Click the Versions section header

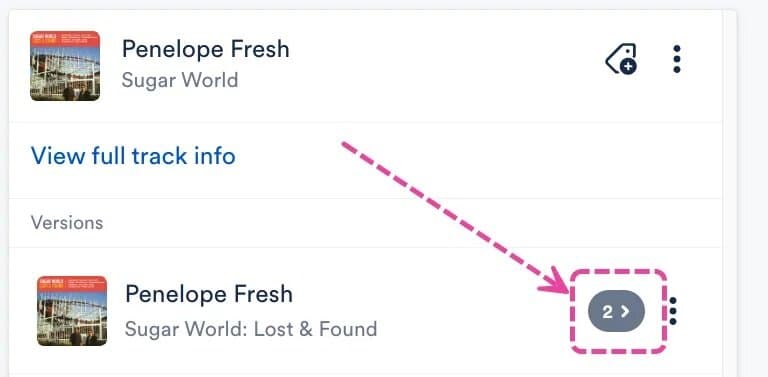pyautogui.click(x=67, y=223)
